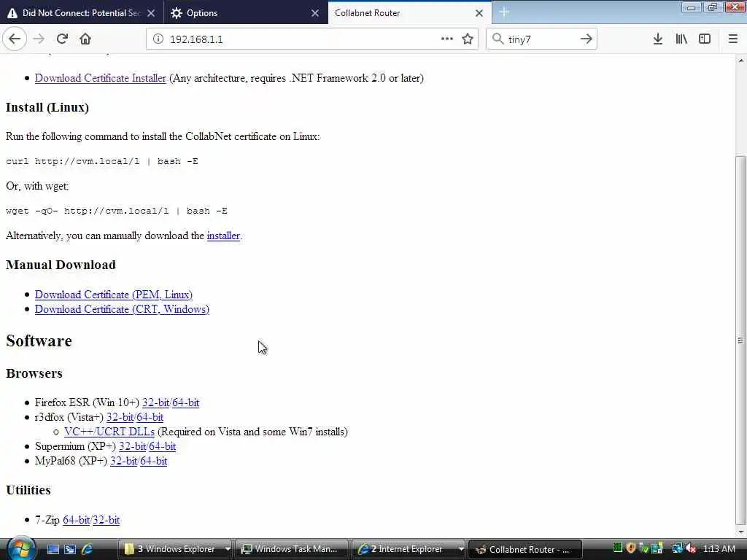Expand the Windows Explorer taskbar group
747x560 pixels.
228,549
